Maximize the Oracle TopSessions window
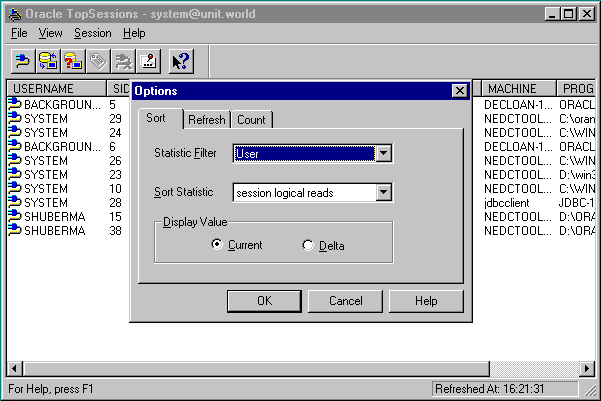 [x=568, y=14]
